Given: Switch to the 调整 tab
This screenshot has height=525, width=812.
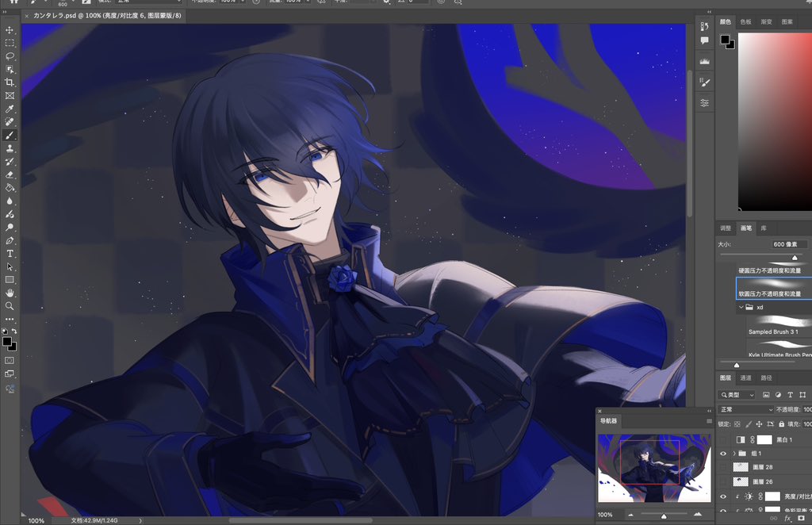Looking at the screenshot, I should coord(726,228).
